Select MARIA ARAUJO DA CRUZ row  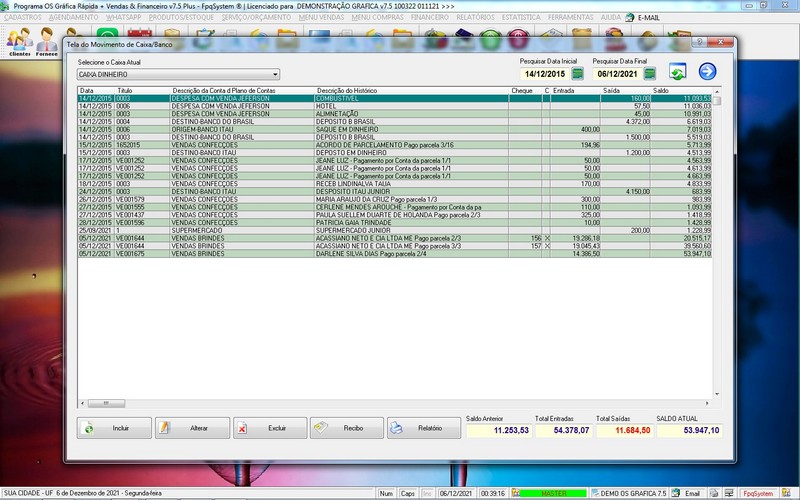(x=395, y=199)
